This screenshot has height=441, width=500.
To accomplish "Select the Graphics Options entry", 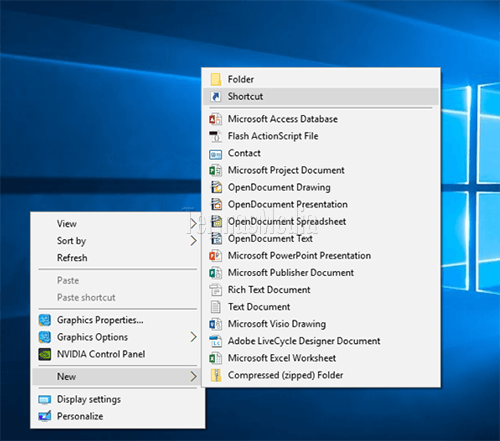I will (116, 337).
